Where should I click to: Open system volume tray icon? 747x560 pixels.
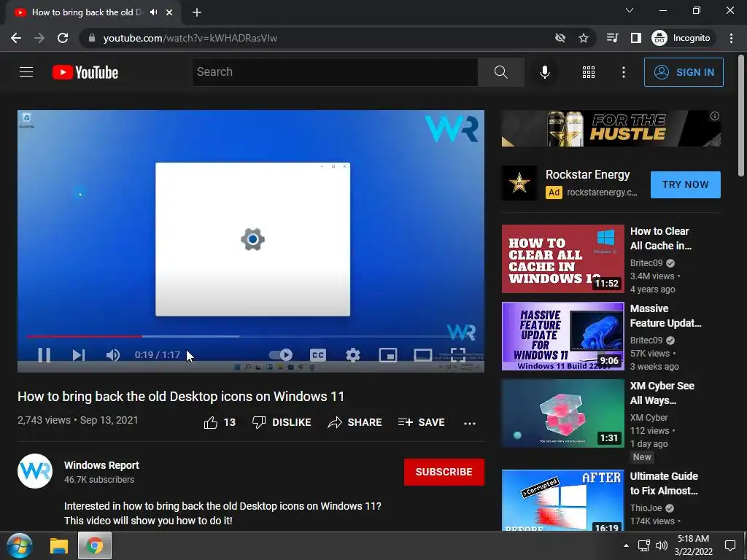[x=662, y=545]
